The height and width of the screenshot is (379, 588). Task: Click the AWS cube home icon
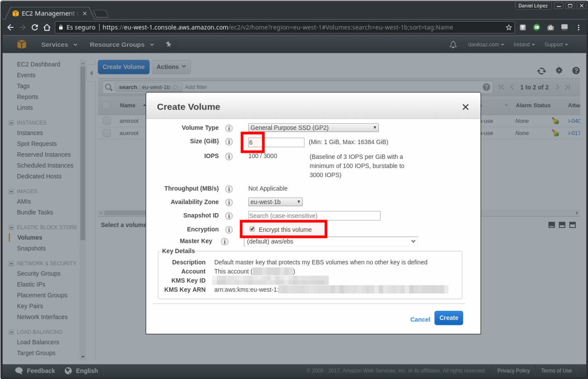22,44
